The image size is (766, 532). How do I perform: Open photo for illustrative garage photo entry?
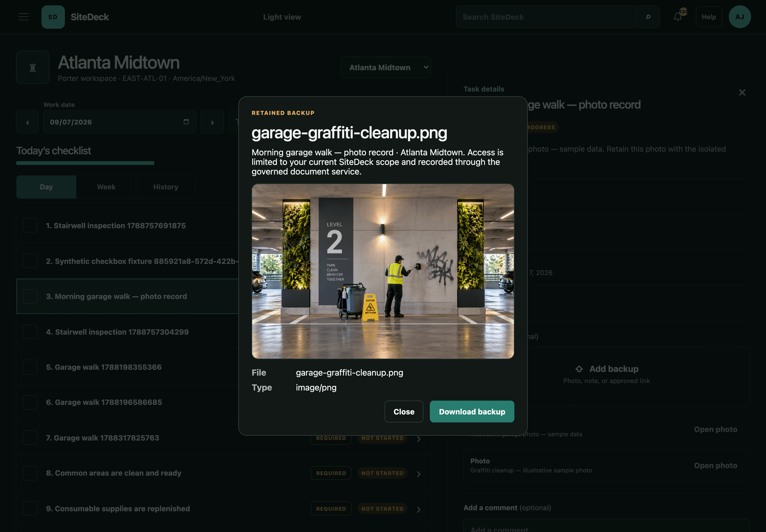[x=715, y=429]
